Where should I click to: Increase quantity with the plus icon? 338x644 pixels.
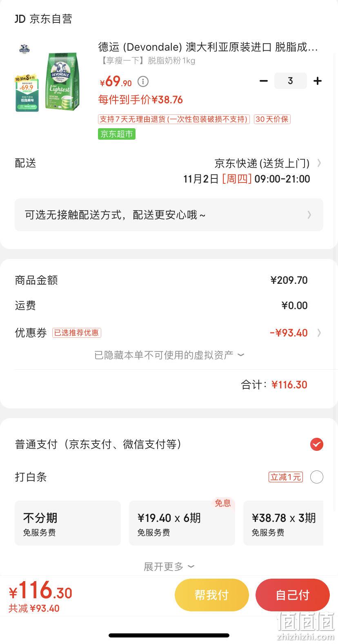tap(318, 81)
